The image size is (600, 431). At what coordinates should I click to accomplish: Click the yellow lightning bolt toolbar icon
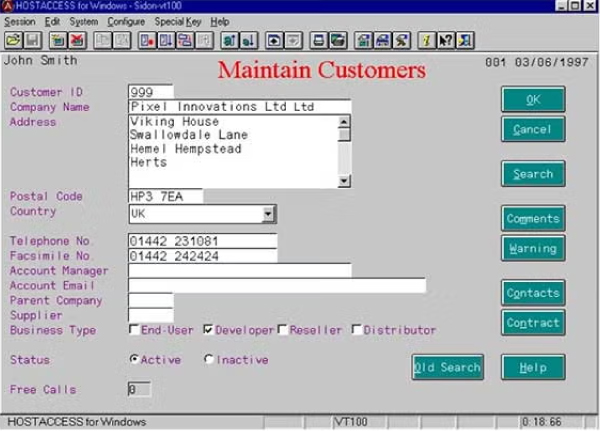[427, 40]
